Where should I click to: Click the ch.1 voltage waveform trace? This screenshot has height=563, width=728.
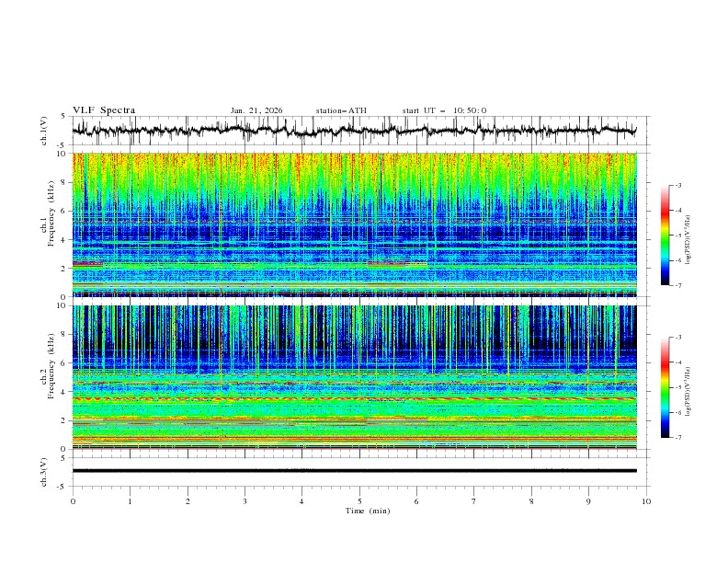click(x=354, y=131)
